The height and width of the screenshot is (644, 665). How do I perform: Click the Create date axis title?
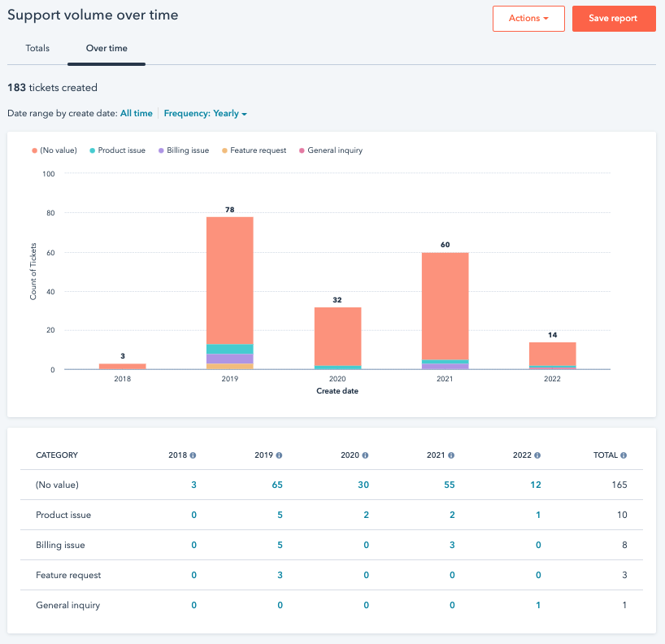337,391
